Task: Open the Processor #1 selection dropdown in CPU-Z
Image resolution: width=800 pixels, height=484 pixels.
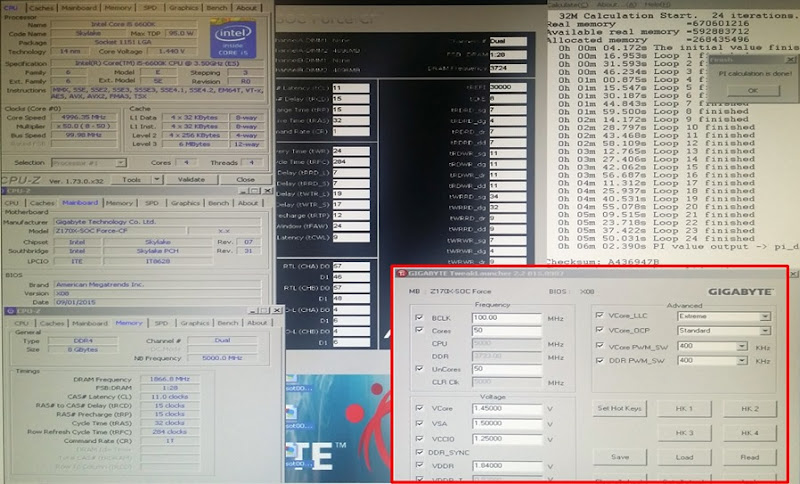Action: point(89,163)
